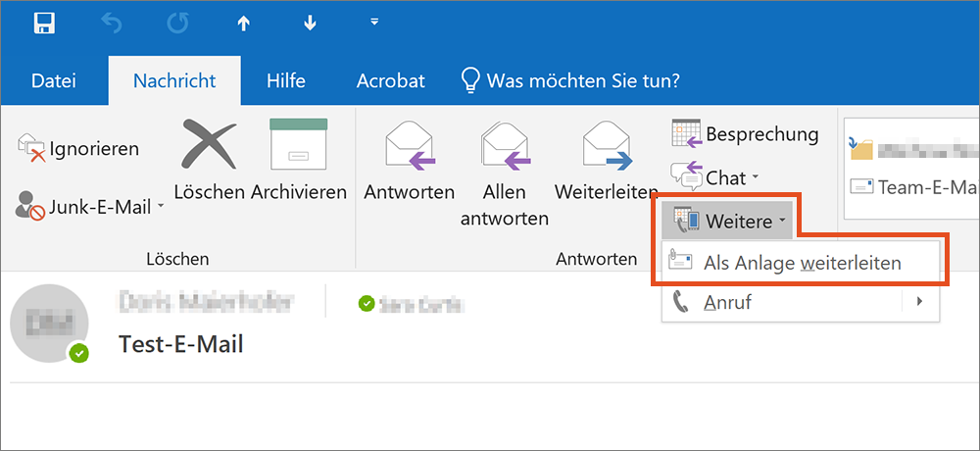Switch to the Acrobat tab
The height and width of the screenshot is (451, 980).
(390, 80)
